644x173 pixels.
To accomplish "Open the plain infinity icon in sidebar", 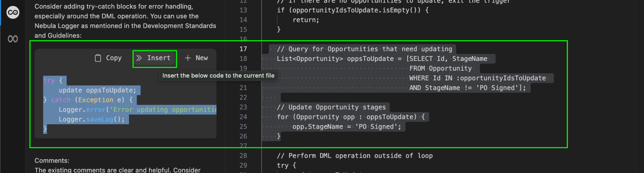I will [13, 39].
